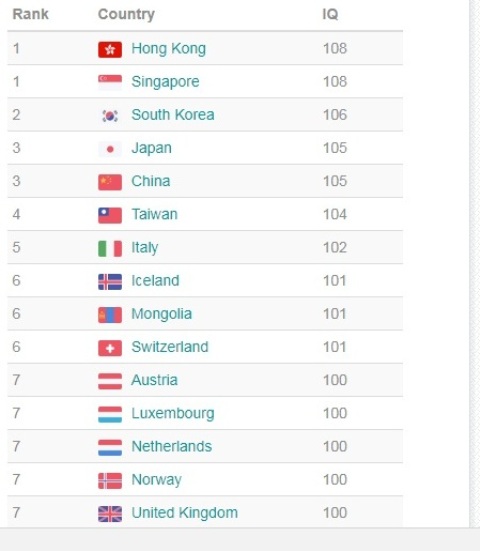Image resolution: width=480 pixels, height=551 pixels.
Task: Click the Hong Kong flag icon
Action: (x=110, y=49)
